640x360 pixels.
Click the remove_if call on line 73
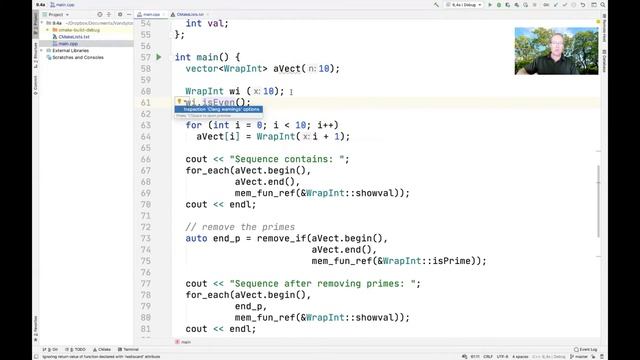pos(281,238)
